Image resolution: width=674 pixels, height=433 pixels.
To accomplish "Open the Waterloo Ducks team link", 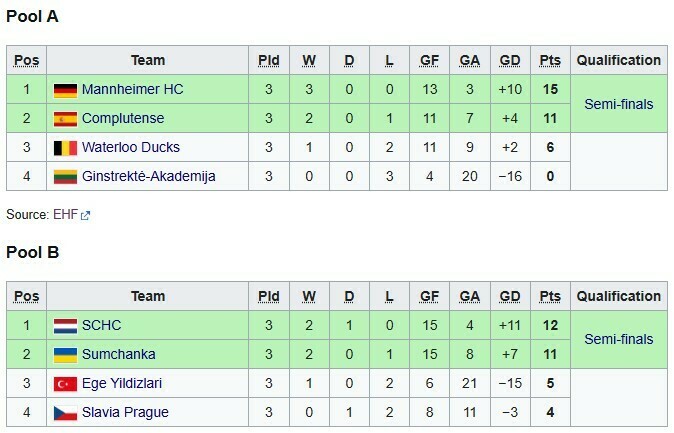I will pos(131,149).
